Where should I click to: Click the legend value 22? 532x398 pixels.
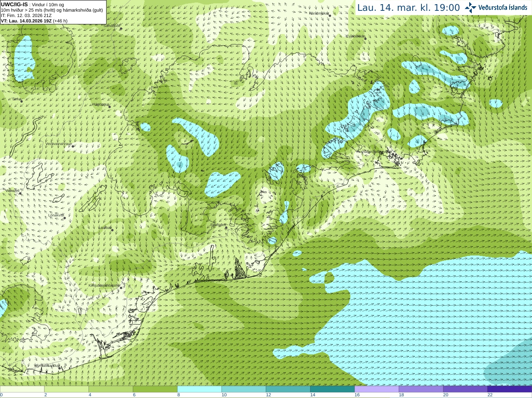pos(490,395)
